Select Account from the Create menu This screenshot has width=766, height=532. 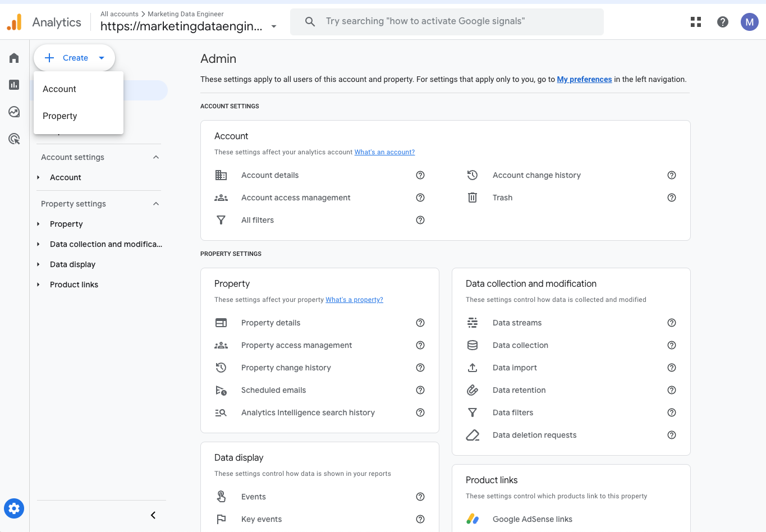59,89
